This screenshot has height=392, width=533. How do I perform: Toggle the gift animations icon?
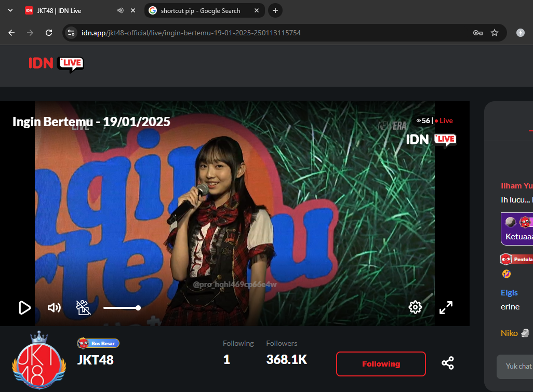tap(83, 307)
